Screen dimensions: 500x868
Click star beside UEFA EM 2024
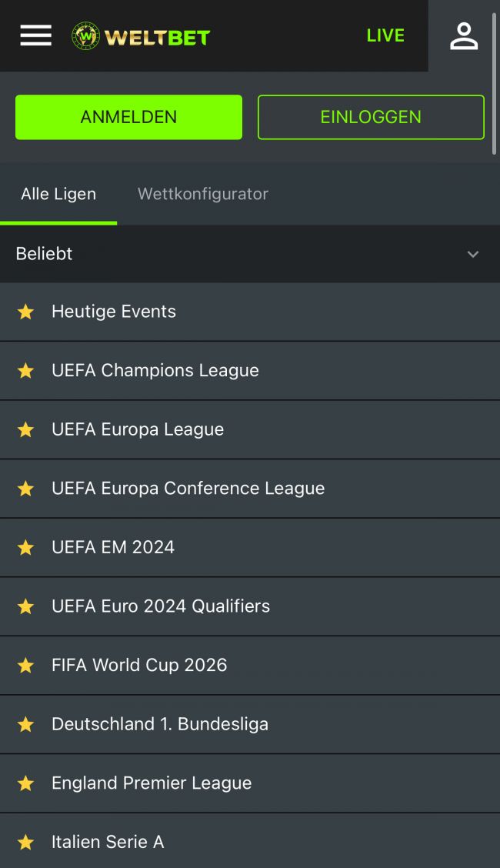coord(26,547)
